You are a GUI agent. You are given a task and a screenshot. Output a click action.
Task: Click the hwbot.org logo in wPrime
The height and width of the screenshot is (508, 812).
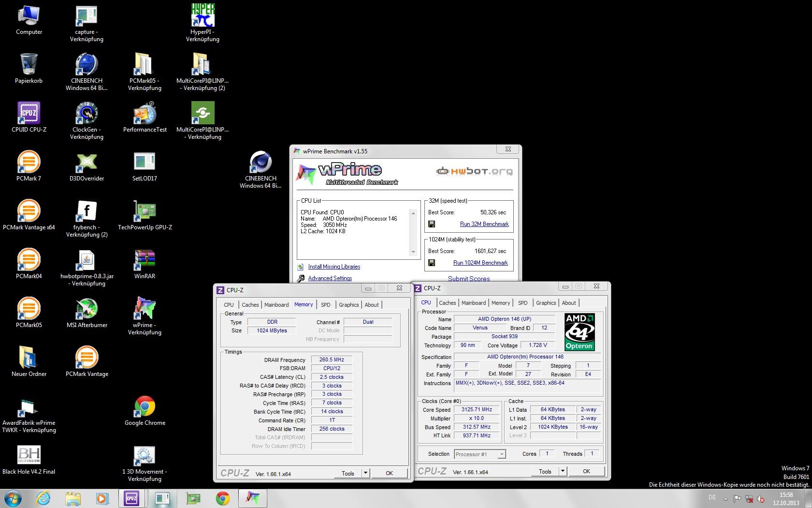coord(474,171)
